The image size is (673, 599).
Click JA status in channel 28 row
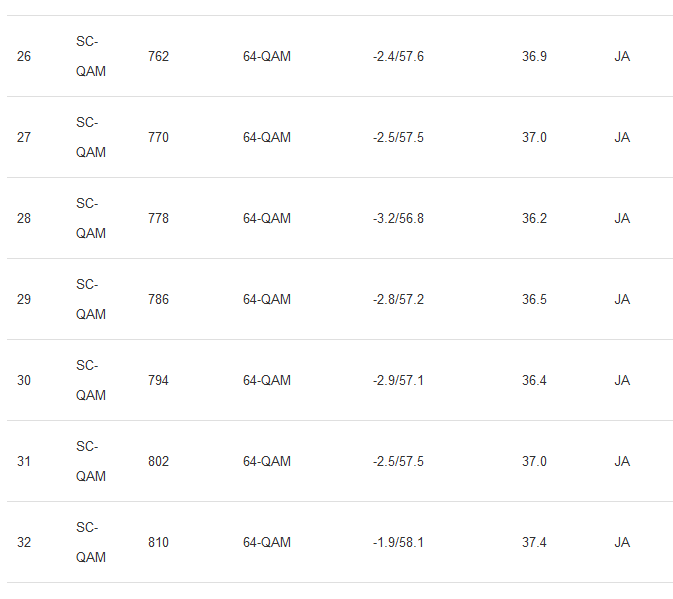[622, 218]
